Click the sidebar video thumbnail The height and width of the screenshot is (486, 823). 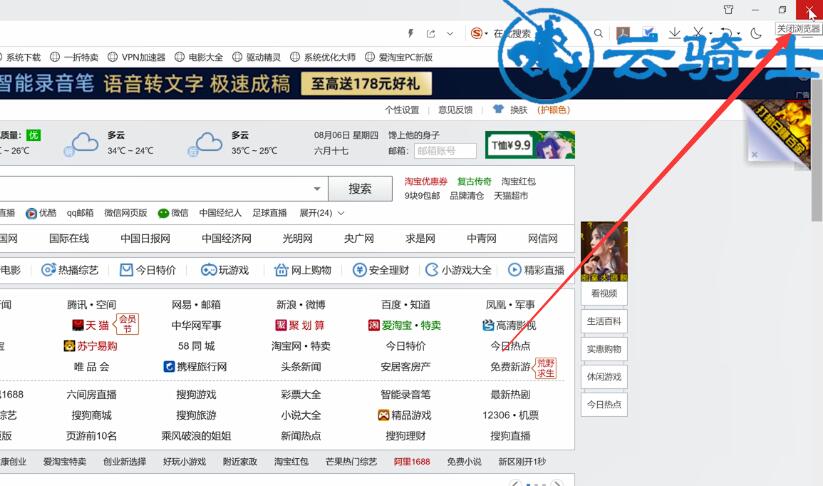[604, 251]
